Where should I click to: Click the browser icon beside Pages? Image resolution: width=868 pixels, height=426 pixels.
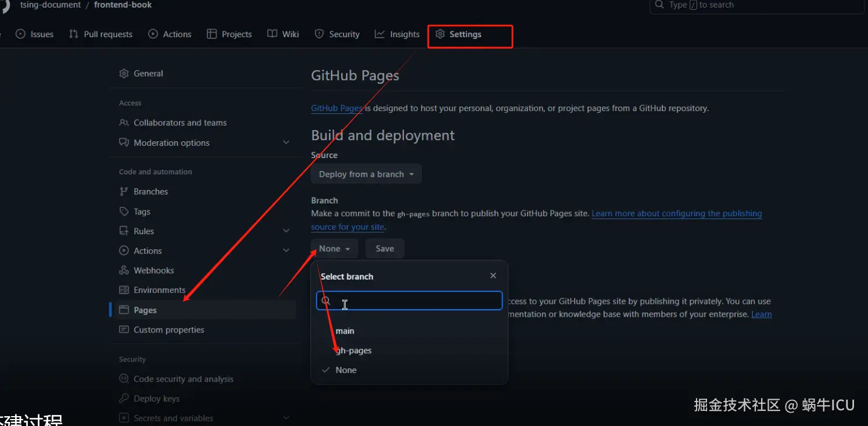(124, 310)
